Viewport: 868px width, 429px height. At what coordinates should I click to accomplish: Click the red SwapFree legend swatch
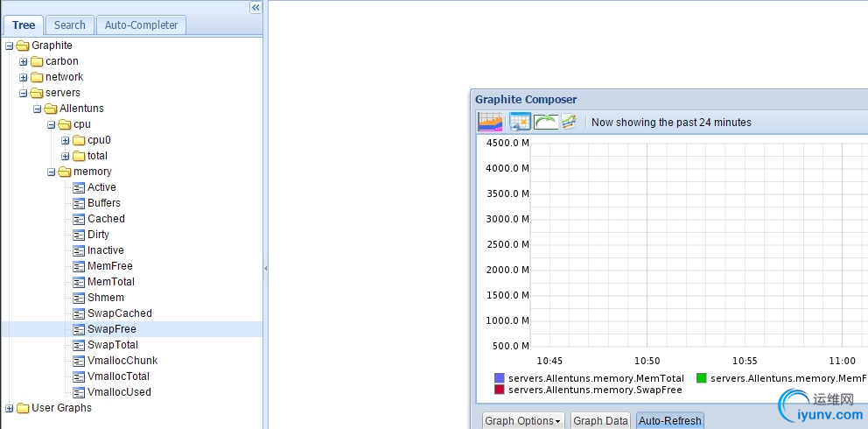[x=500, y=390]
